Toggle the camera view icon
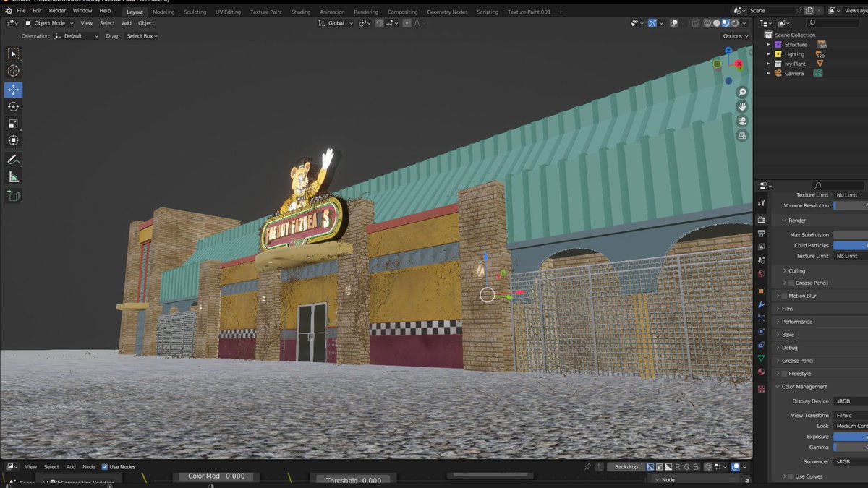 pyautogui.click(x=742, y=121)
